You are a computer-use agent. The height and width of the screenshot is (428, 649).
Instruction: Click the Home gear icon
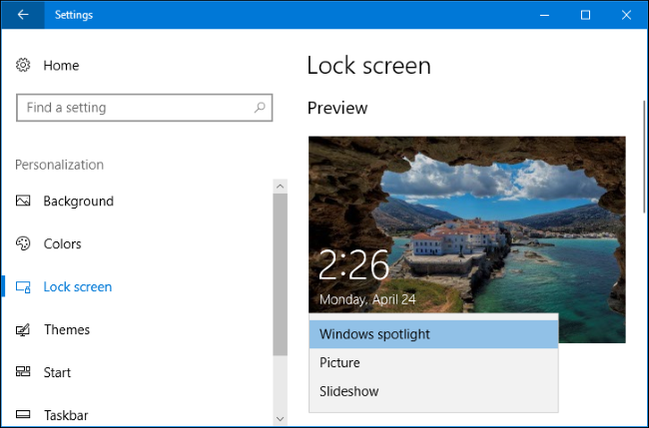[24, 65]
